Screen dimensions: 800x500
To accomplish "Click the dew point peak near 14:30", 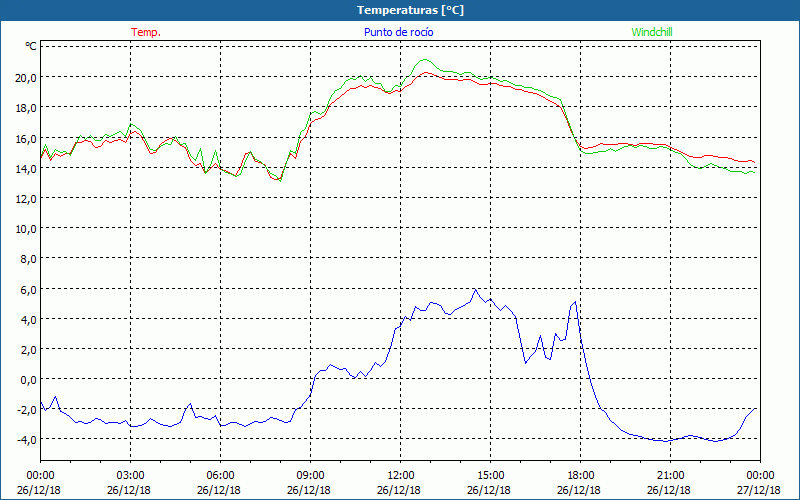I will coord(476,289).
